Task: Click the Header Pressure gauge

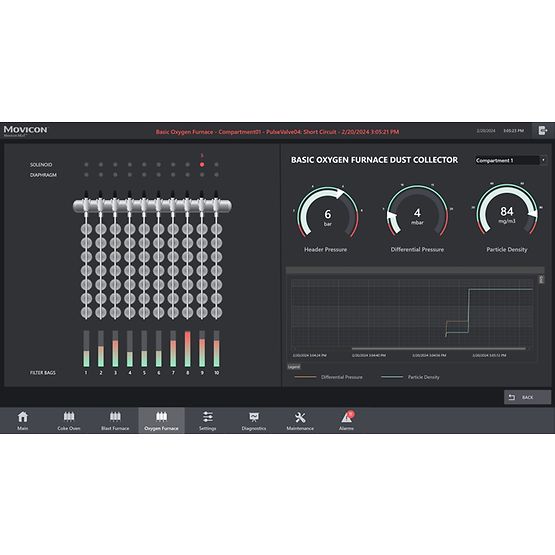Action: tap(327, 213)
